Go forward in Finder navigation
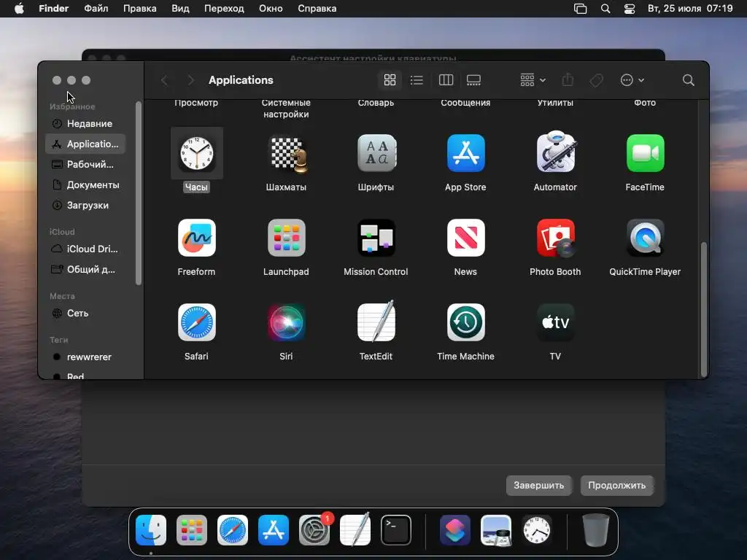This screenshot has width=747, height=560. tap(190, 80)
